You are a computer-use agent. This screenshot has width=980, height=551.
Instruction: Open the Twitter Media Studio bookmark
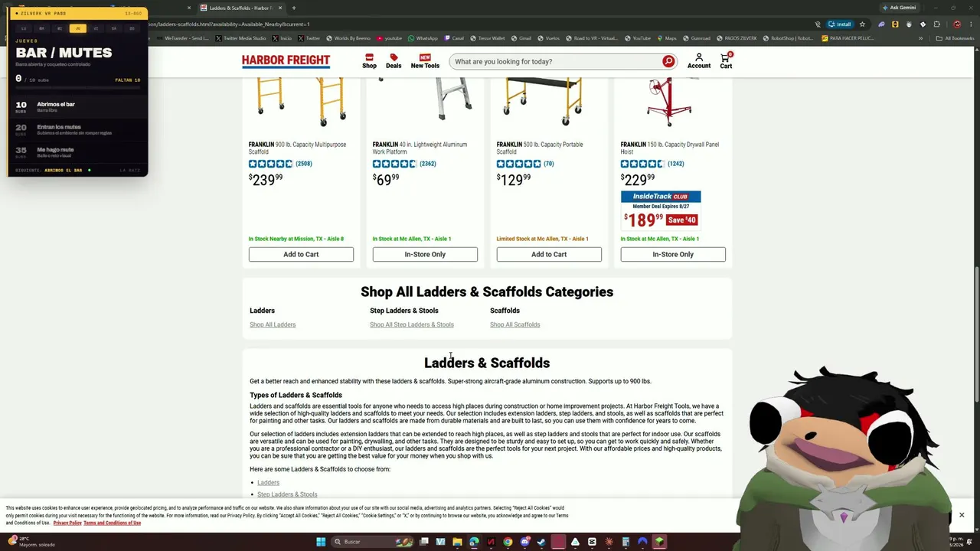(x=241, y=38)
